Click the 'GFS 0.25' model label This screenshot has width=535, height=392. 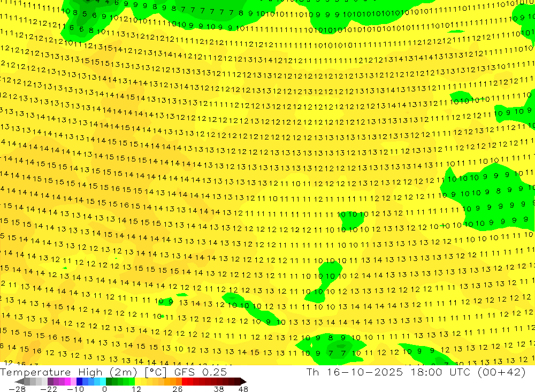[x=201, y=372]
